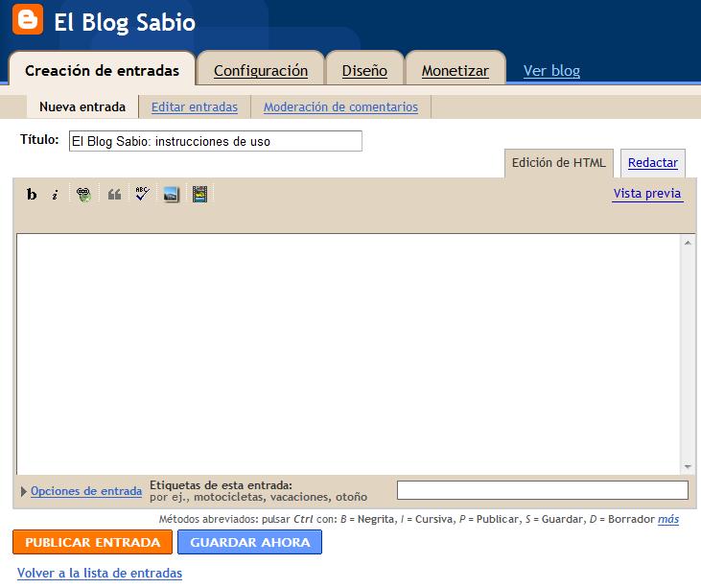The width and height of the screenshot is (701, 588).
Task: Follow the Ver blog link
Action: coord(551,71)
